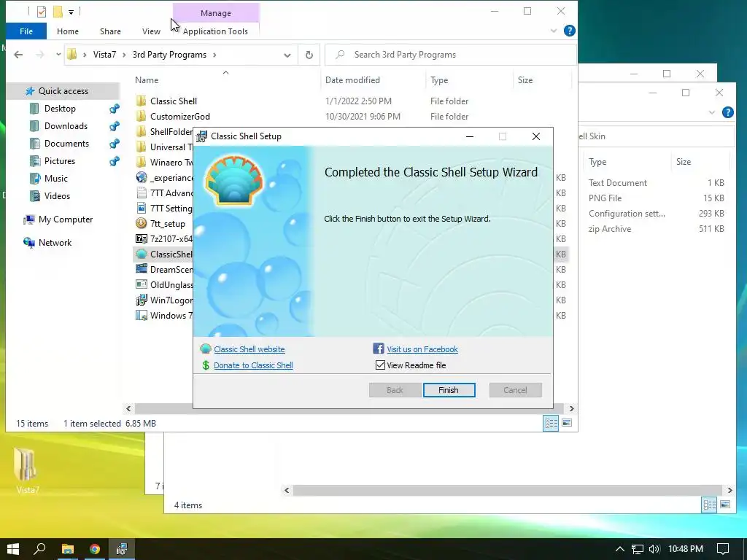
Task: Click the Back navigation arrow
Action: [x=18, y=55]
